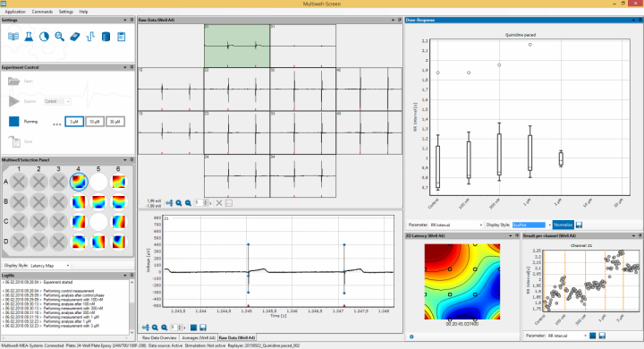The height and width of the screenshot is (349, 644).
Task: Expand the Settings panel options arrow
Action: (x=125, y=20)
